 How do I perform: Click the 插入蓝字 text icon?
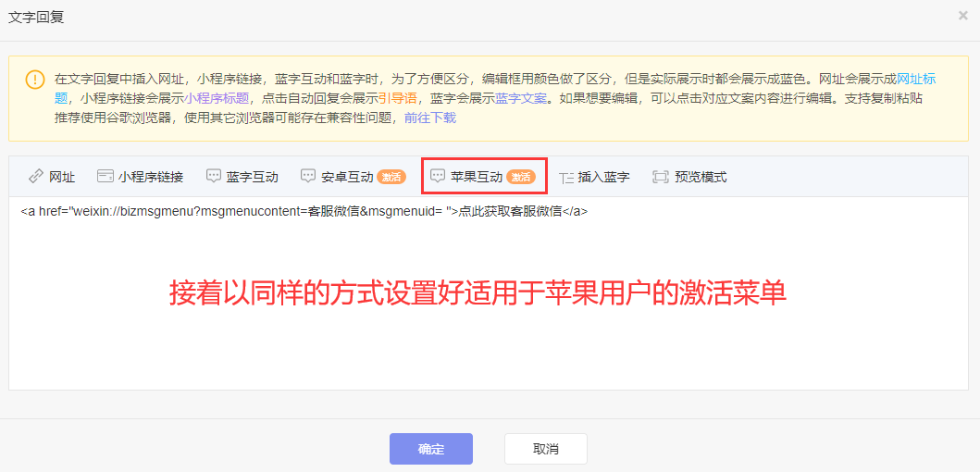566,177
